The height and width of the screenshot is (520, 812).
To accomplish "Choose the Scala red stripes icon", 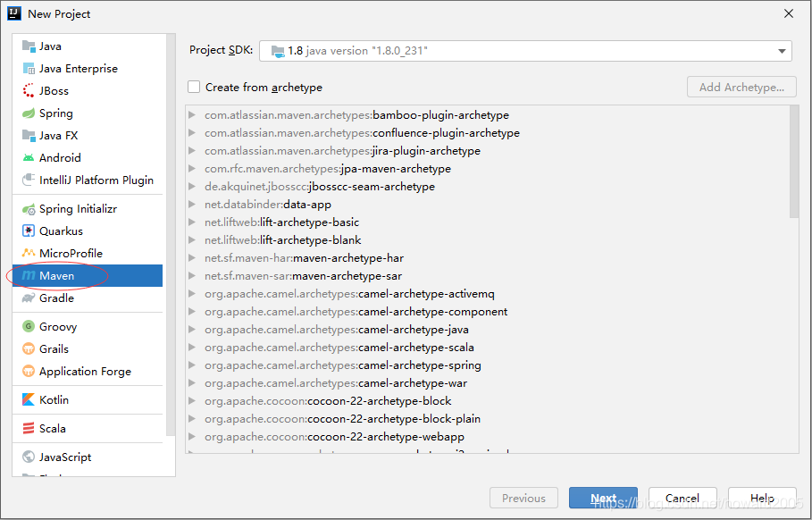I will pos(29,428).
